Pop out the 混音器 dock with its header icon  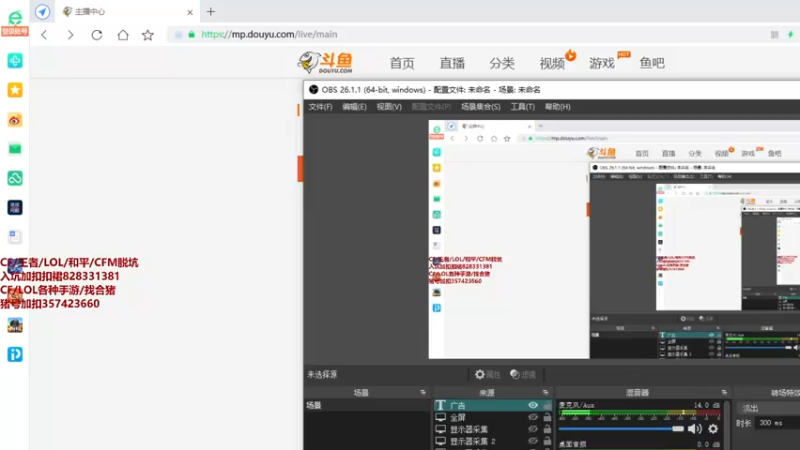(x=724, y=392)
